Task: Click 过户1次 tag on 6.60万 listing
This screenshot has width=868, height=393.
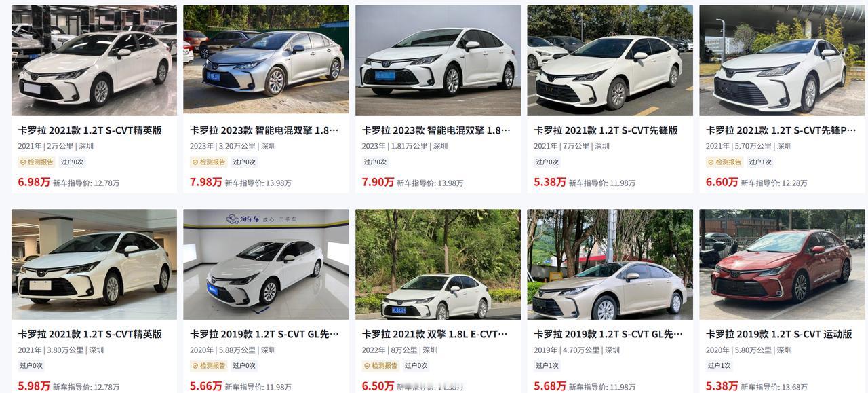Action: pos(759,162)
